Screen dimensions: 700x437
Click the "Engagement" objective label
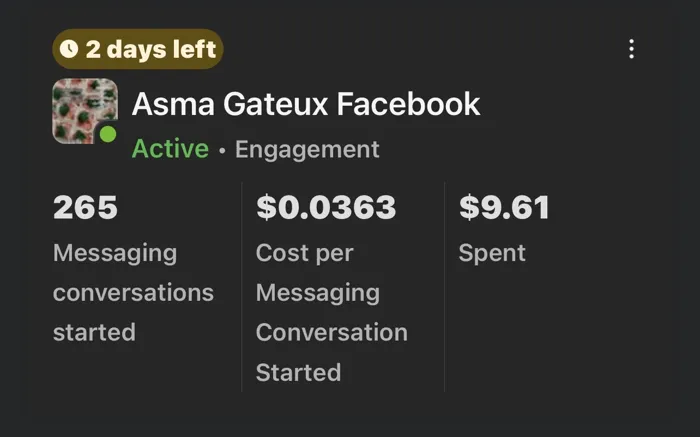point(307,150)
